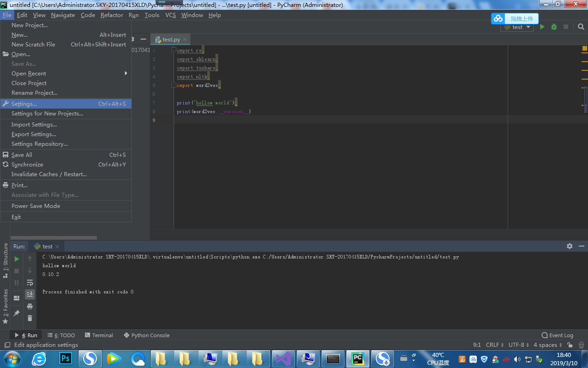Open UTF-8 encoding dropdown
The width and height of the screenshot is (588, 368).
(x=519, y=345)
